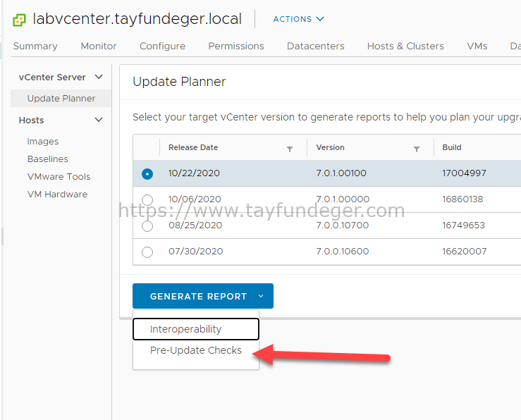Sort by Version column header
This screenshot has width=521, height=420.
click(x=330, y=147)
